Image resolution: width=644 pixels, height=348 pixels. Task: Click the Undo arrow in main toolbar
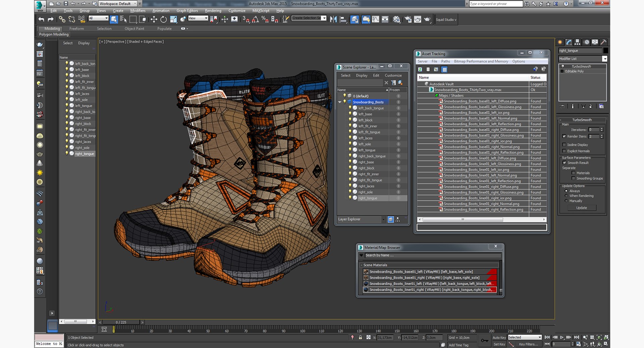pos(41,19)
